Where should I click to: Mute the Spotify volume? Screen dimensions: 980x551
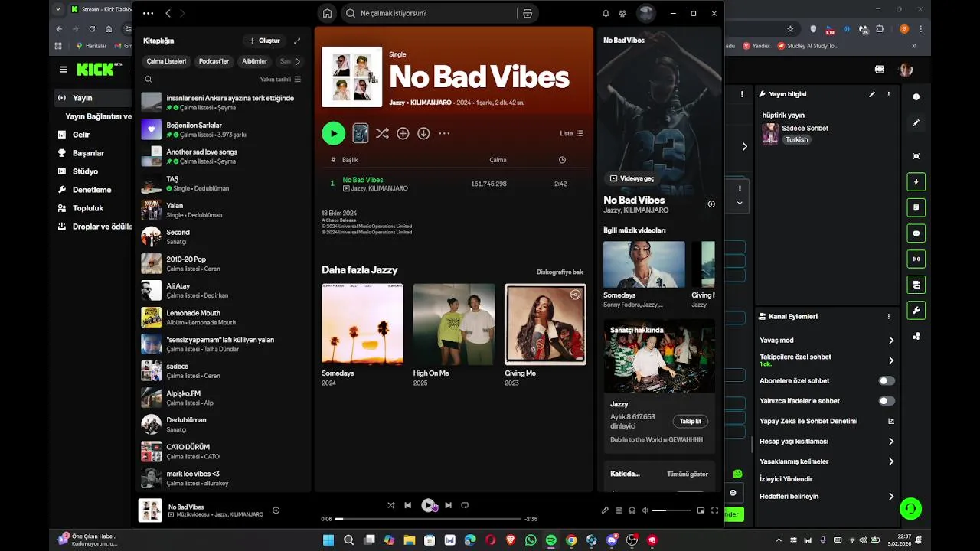click(645, 510)
